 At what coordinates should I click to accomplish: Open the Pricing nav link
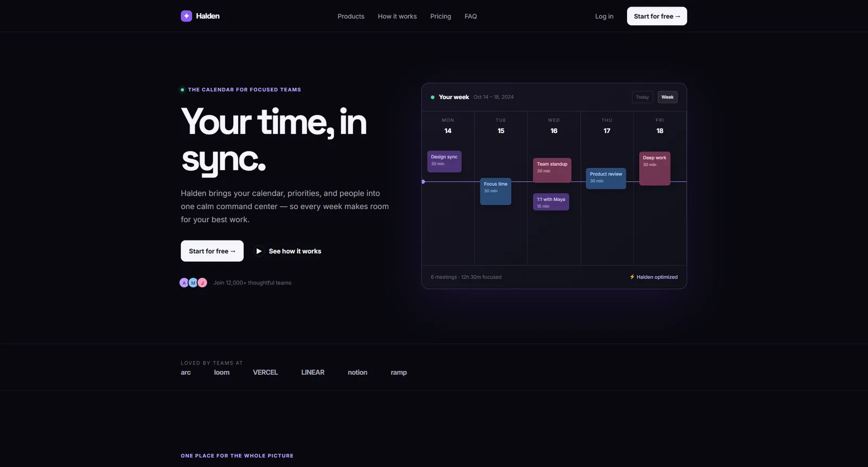coord(441,16)
